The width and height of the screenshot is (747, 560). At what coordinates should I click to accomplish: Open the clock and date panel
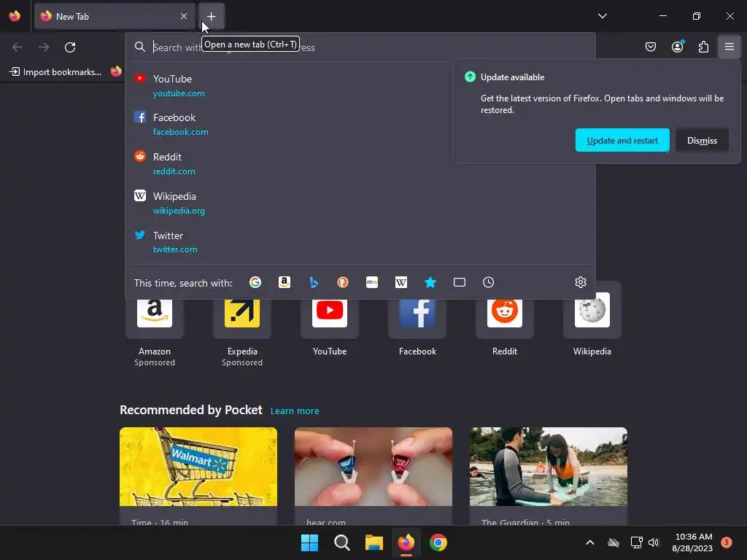point(693,542)
